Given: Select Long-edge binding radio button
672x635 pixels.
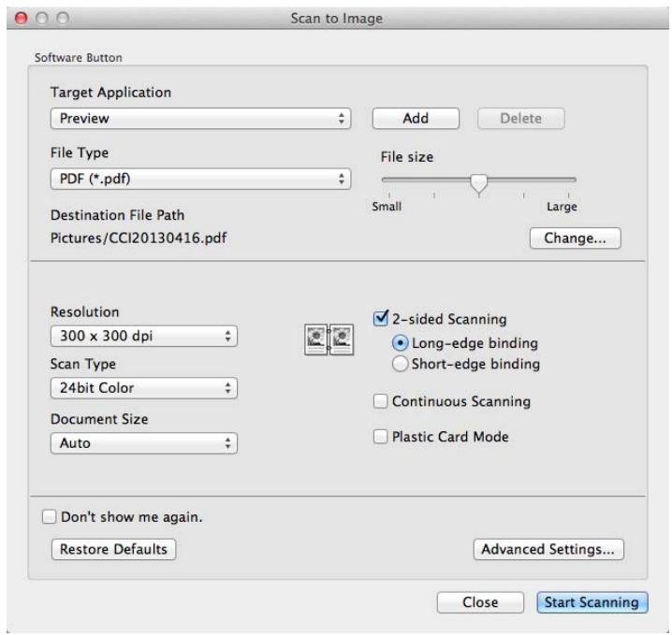Looking at the screenshot, I should 400,343.
